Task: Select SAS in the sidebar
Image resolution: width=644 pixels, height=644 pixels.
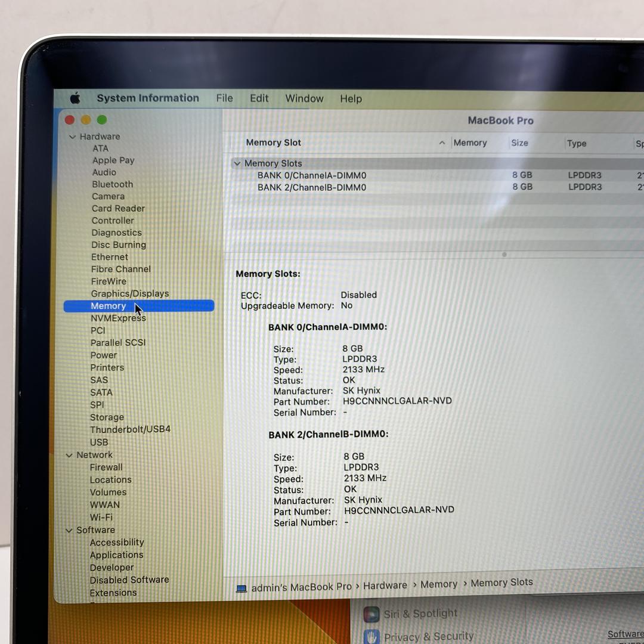Action: click(x=100, y=380)
